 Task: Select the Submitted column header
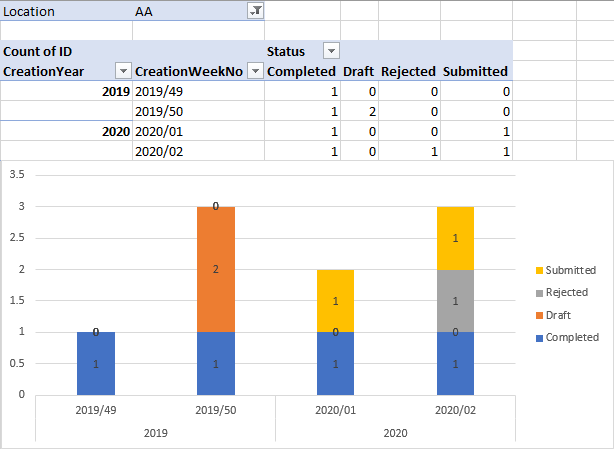(x=477, y=71)
